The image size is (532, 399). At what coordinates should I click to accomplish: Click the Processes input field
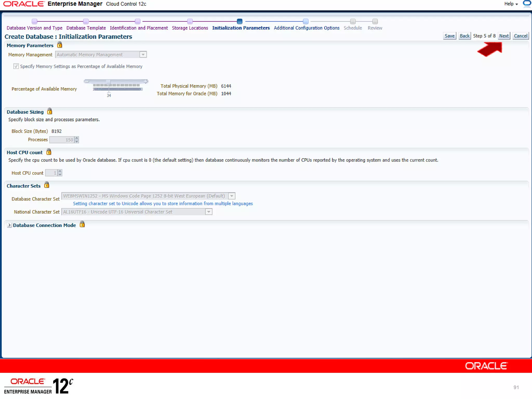(62, 140)
